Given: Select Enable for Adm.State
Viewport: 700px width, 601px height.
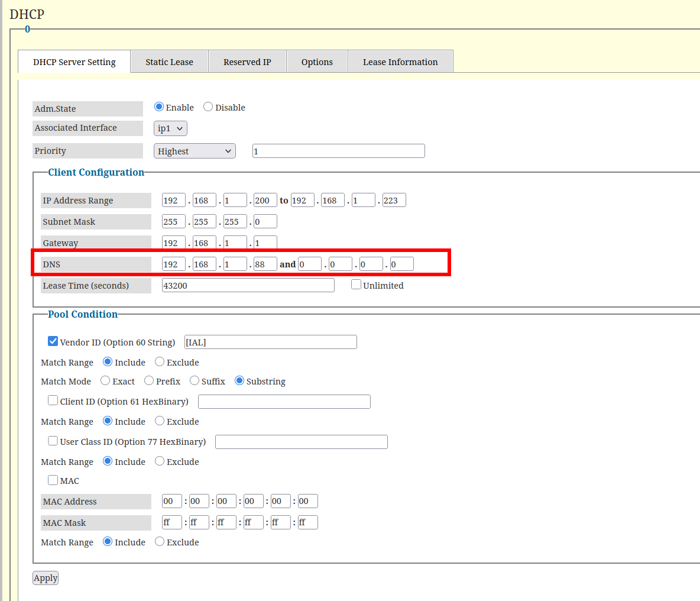Looking at the screenshot, I should point(159,107).
